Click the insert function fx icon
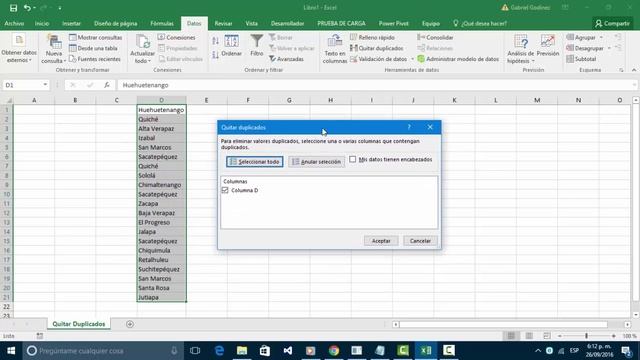 (107, 85)
